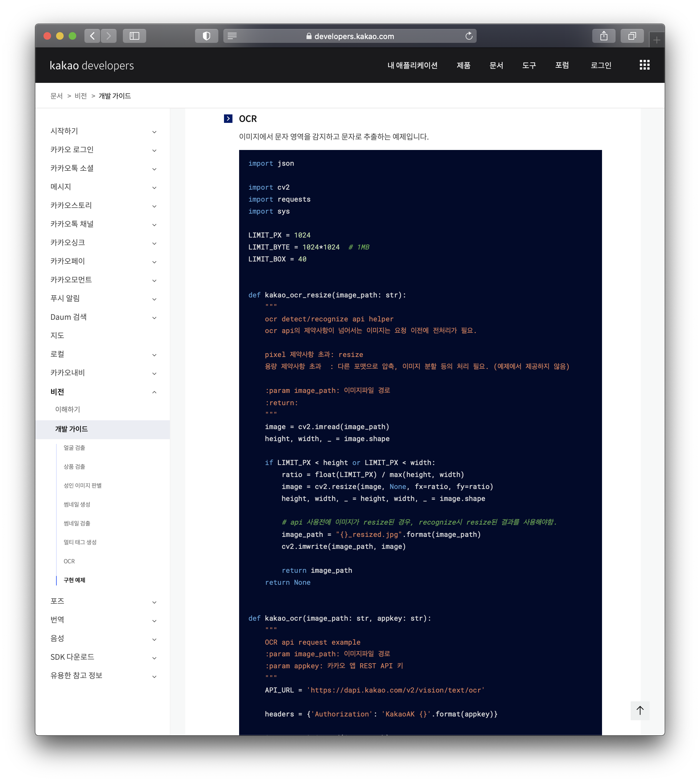The width and height of the screenshot is (700, 782).
Task: Click the 문서 breadcrumb link
Action: click(56, 96)
